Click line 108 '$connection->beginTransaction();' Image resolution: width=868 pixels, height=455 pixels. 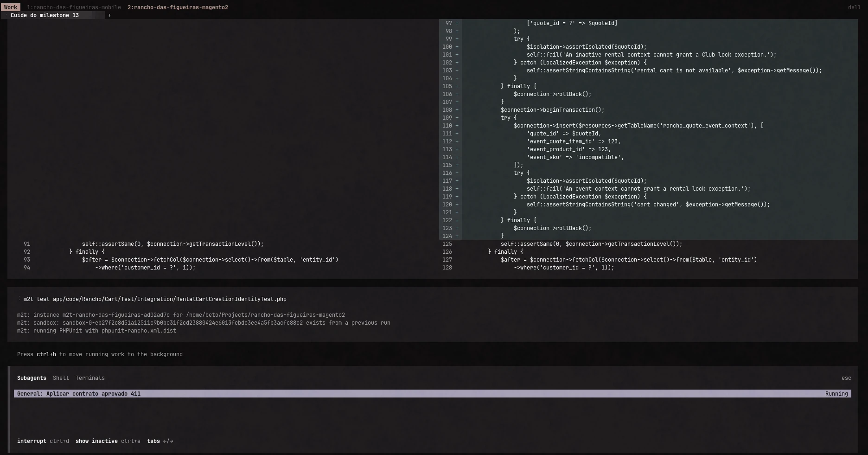[553, 110]
